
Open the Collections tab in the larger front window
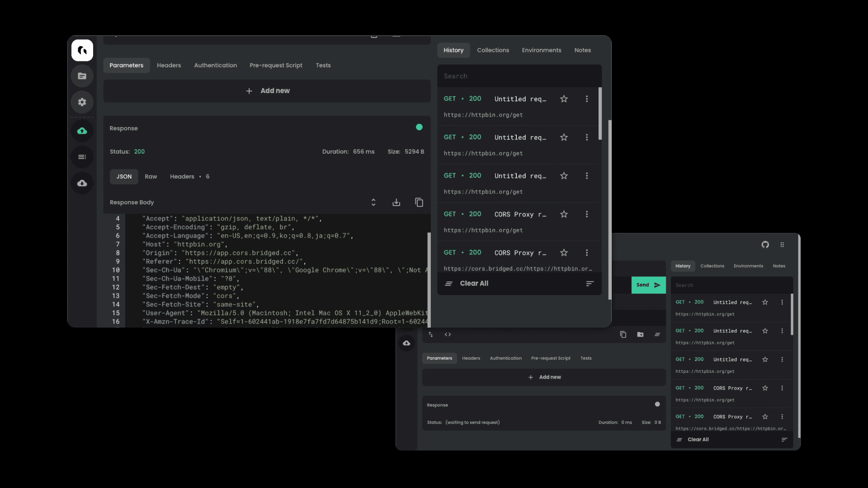[x=493, y=50]
